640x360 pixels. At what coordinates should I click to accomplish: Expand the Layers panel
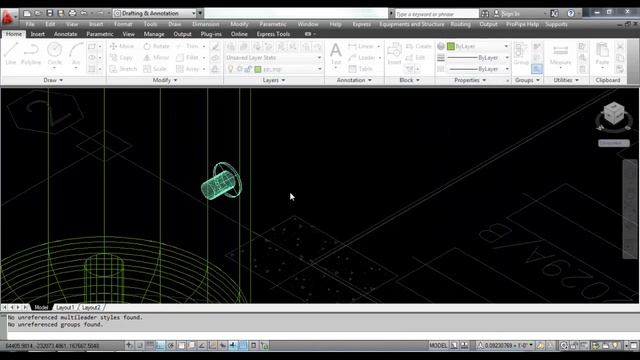tap(273, 80)
